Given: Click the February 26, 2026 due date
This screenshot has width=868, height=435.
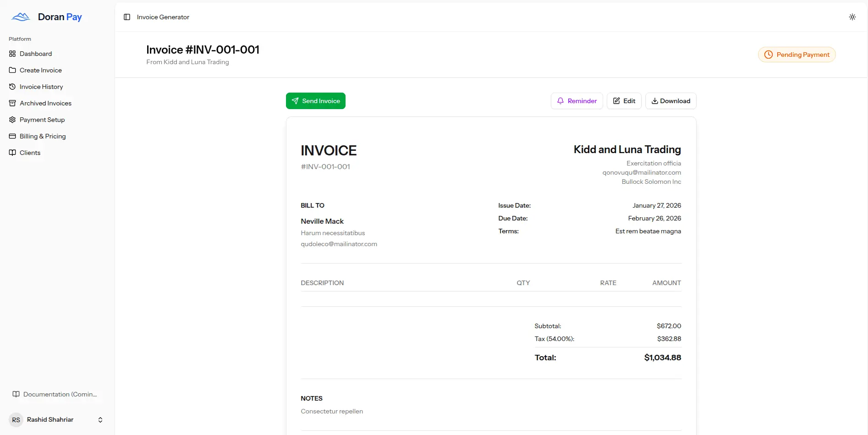Looking at the screenshot, I should click(x=654, y=218).
